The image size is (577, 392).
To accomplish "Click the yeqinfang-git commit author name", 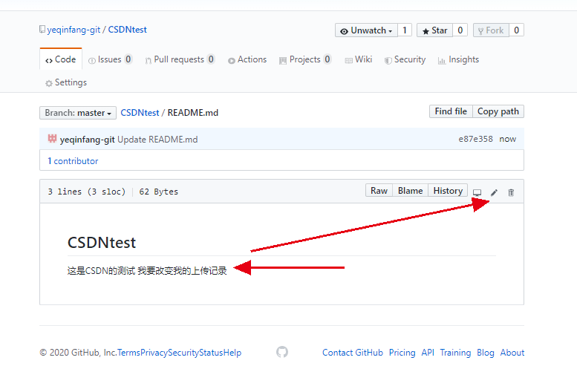I will click(87, 140).
